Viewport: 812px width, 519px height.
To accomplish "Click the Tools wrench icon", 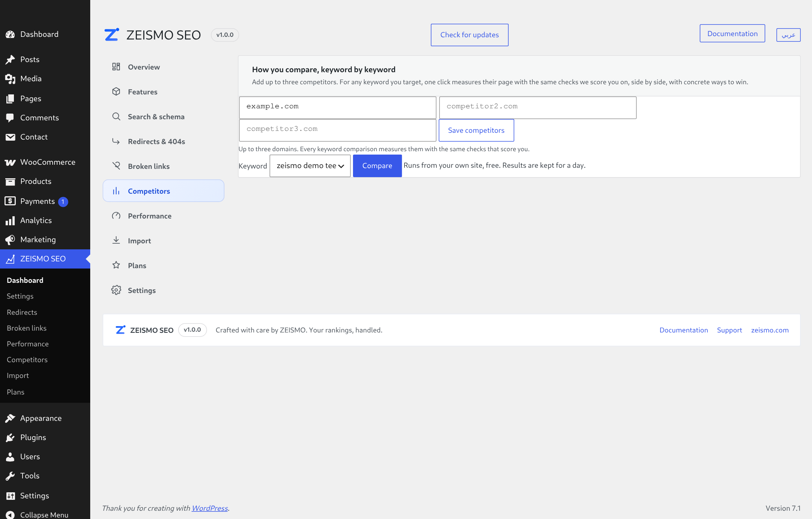I will 10,476.
